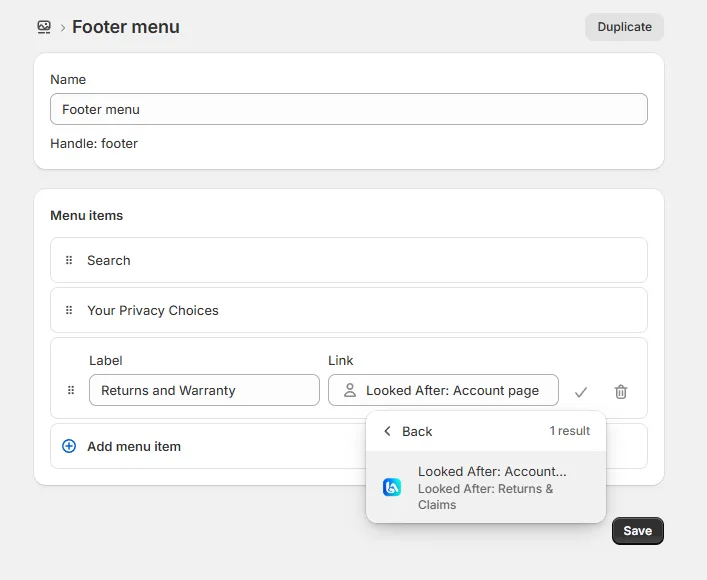Select the drag handle beside Search
The image size is (707, 580).
coord(69,260)
